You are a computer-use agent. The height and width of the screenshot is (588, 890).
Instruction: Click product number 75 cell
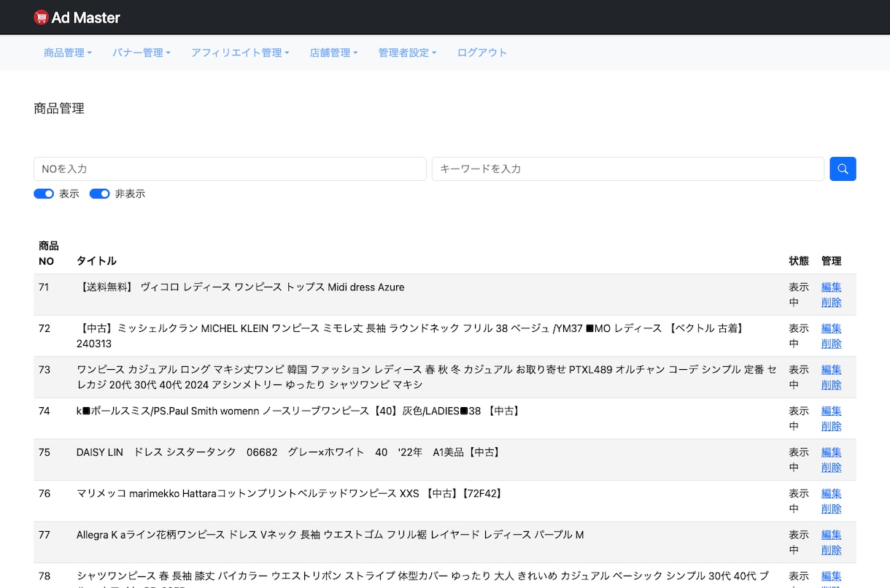pos(44,452)
